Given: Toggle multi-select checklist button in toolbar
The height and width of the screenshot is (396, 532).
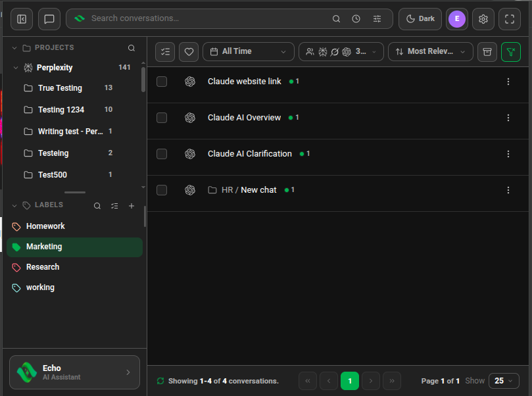Looking at the screenshot, I should [165, 52].
